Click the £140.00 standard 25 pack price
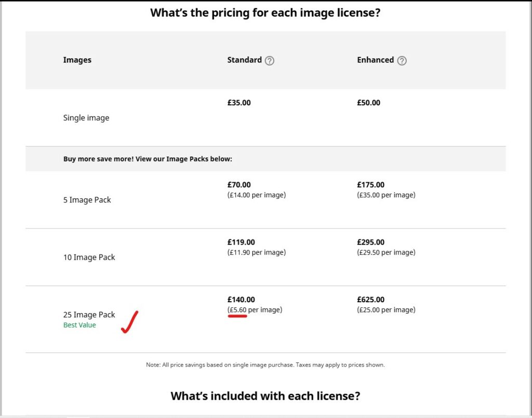The image size is (532, 418). click(x=241, y=300)
